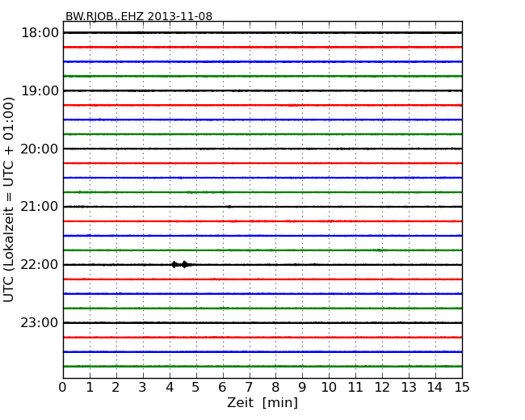Click the seismic event burst on the 22:00 trace
The width and height of the screenshot is (525, 420).
(x=181, y=265)
